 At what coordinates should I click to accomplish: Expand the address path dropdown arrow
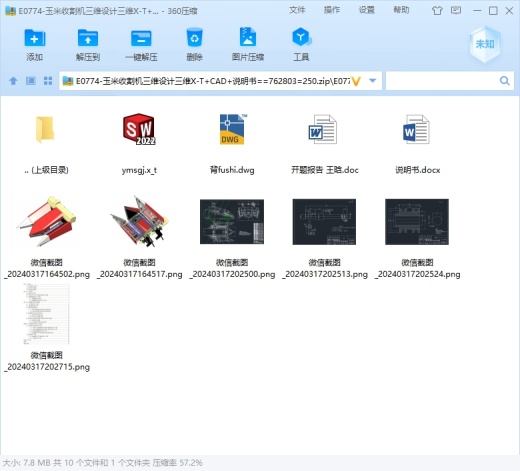coord(373,81)
